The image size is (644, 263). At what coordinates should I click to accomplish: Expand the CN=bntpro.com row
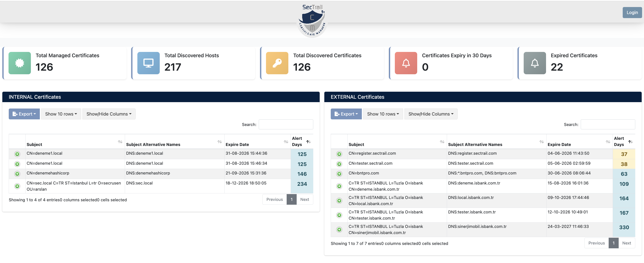point(339,174)
